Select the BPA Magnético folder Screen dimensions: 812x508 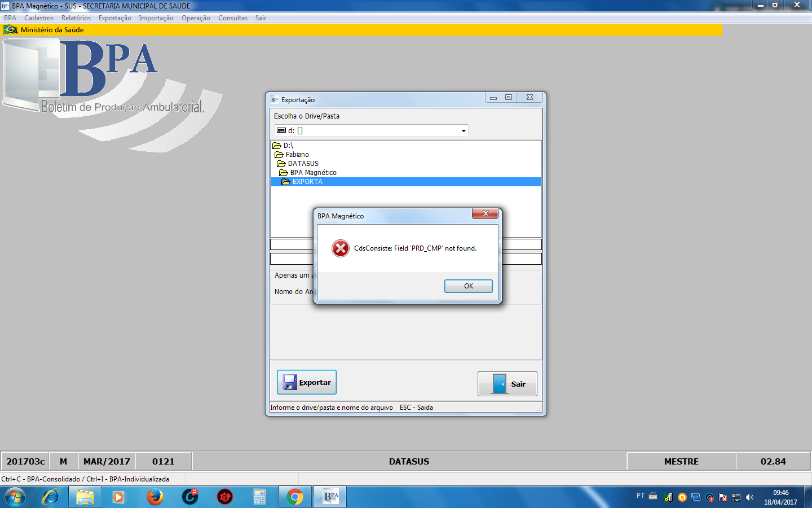tap(313, 173)
